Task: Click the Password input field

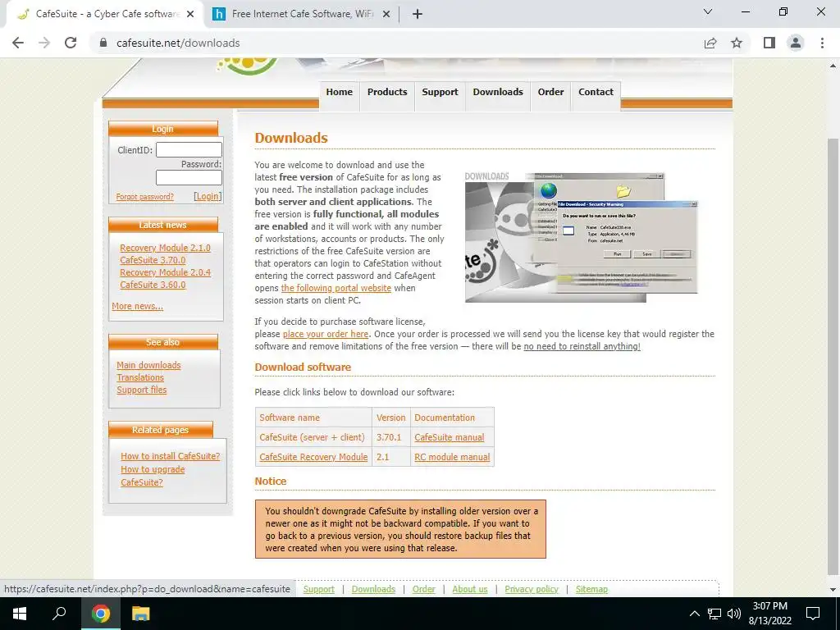Action: point(189,177)
